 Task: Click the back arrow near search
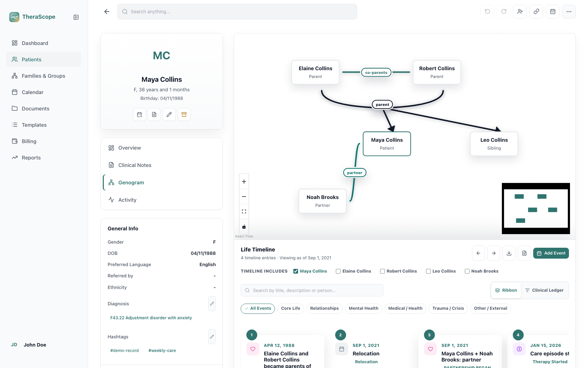(x=107, y=12)
